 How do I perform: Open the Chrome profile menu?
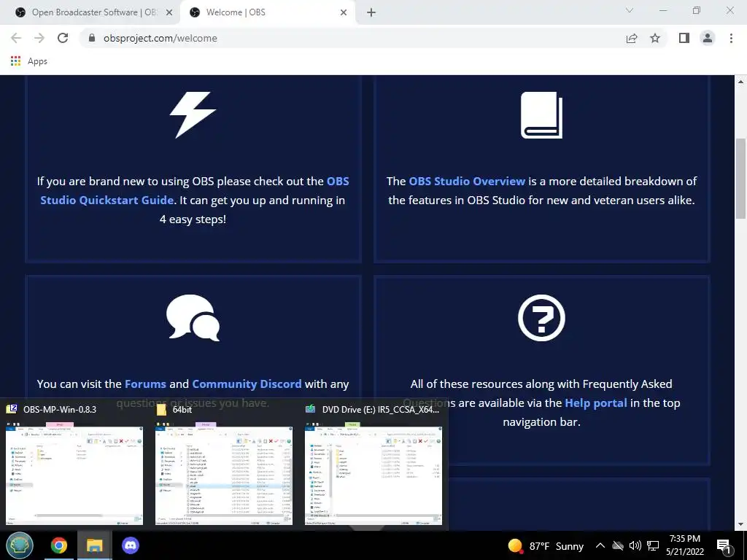click(708, 38)
